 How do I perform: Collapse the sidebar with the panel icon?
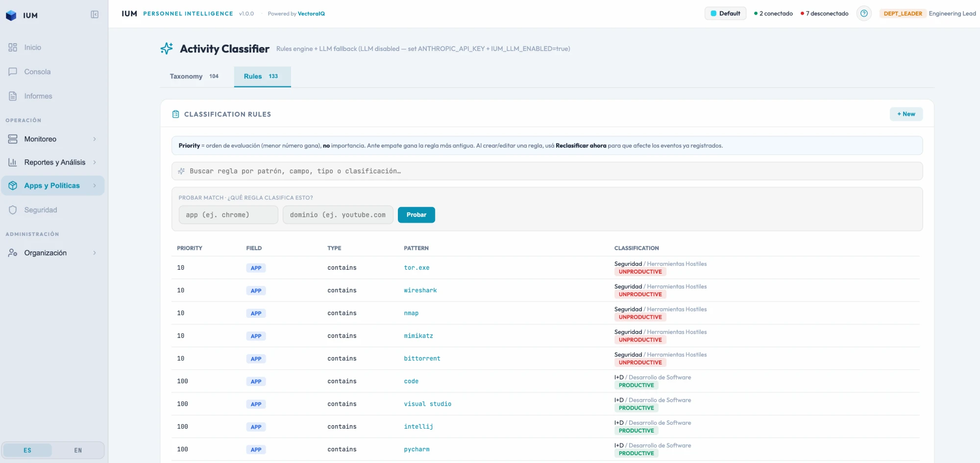[95, 15]
